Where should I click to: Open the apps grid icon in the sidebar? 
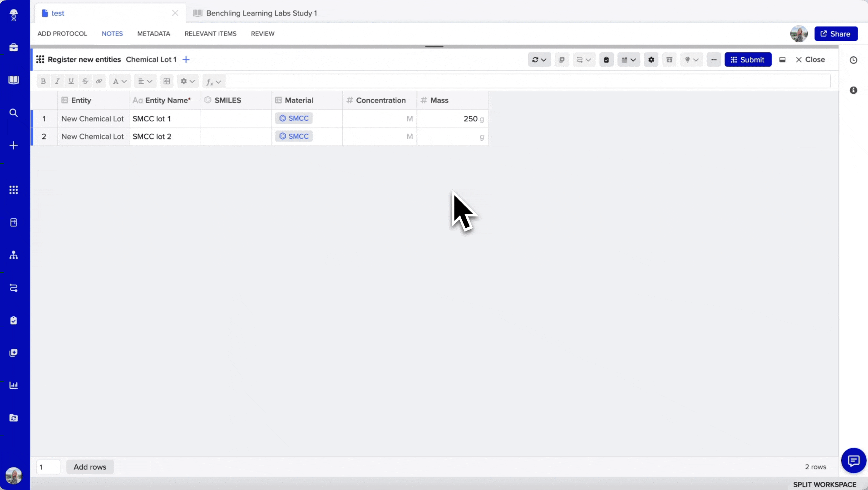point(14,190)
